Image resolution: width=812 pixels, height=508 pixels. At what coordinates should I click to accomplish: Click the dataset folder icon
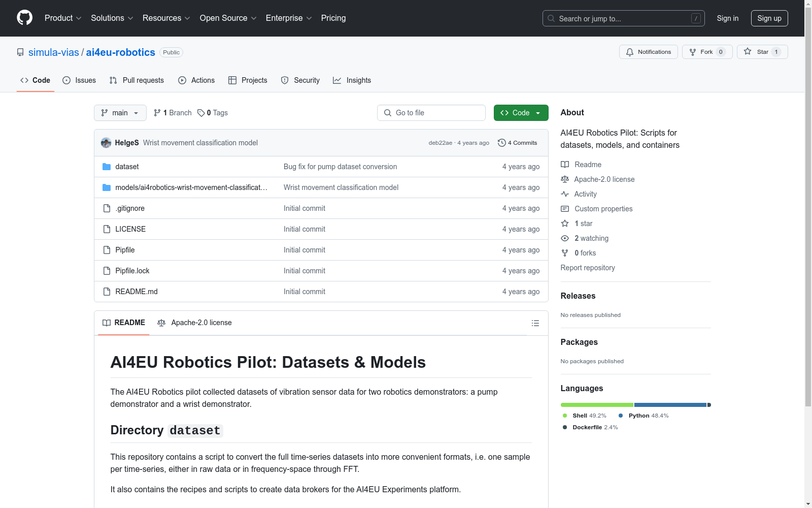(107, 167)
